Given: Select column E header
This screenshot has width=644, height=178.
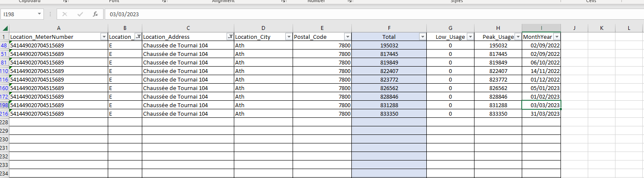Looking at the screenshot, I should tap(322, 28).
